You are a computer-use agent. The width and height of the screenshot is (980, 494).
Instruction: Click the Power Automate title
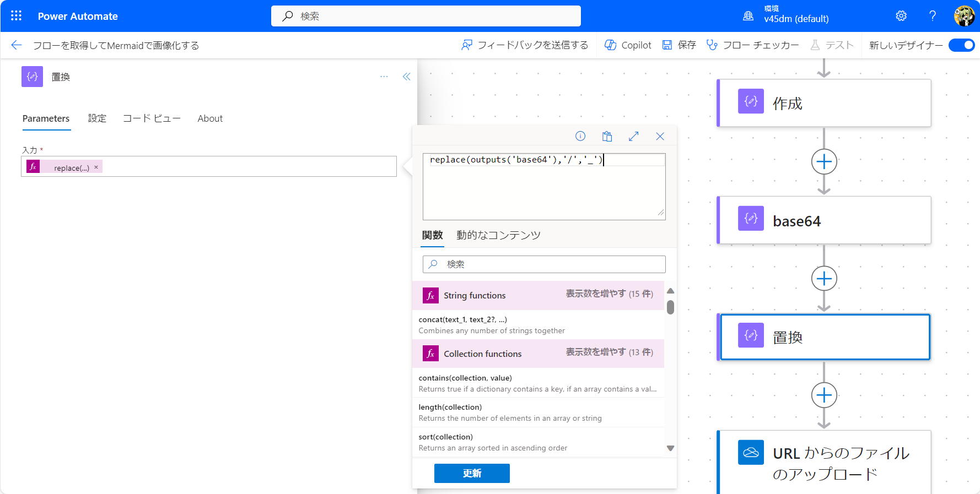click(x=78, y=16)
